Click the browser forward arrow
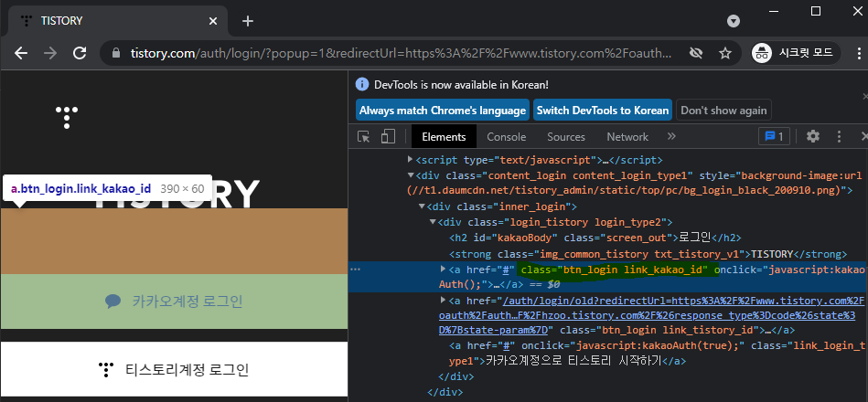Image resolution: width=868 pixels, height=402 pixels. point(50,53)
